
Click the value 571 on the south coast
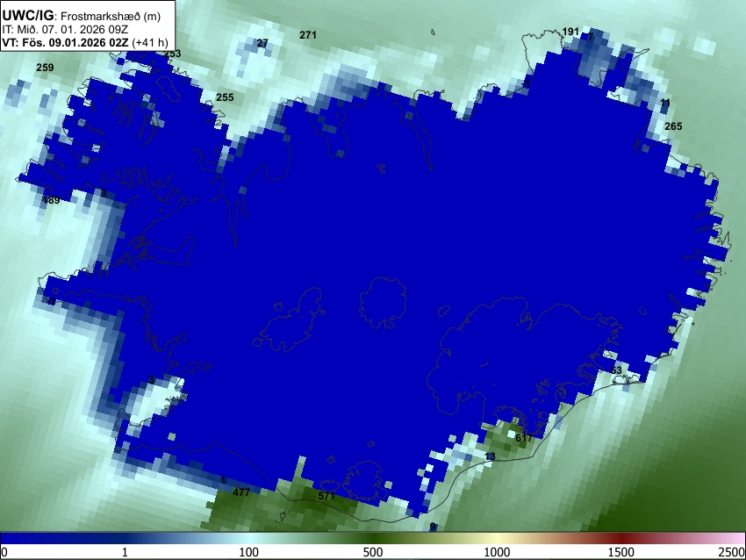[x=326, y=496]
